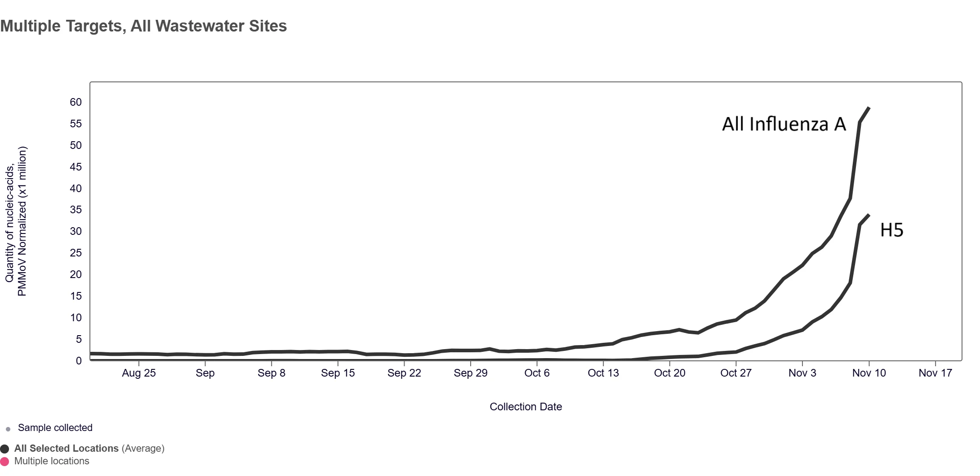Select the Nov 17 date tick
Viewport: 980px width, 476px height.
pyautogui.click(x=935, y=373)
